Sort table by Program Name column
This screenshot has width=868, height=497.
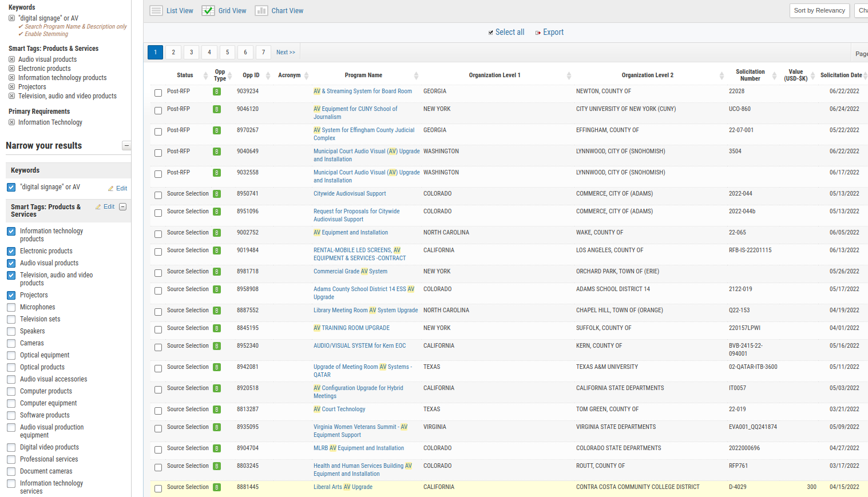tap(363, 75)
